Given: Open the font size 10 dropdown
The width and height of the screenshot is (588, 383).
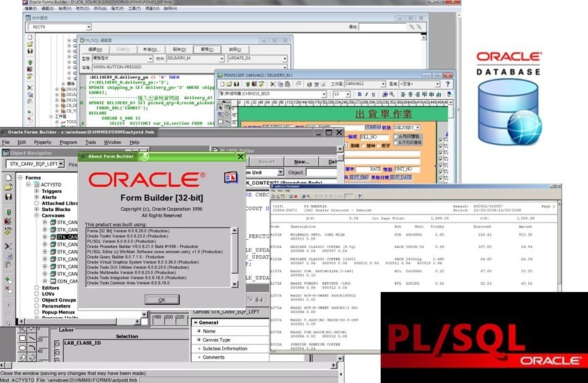Looking at the screenshot, I should click(347, 94).
